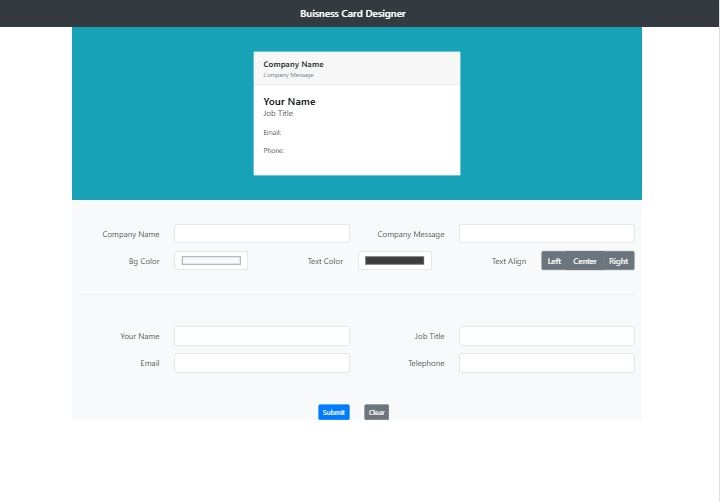The height and width of the screenshot is (502, 720).
Task: Select Left text alignment
Action: (554, 260)
